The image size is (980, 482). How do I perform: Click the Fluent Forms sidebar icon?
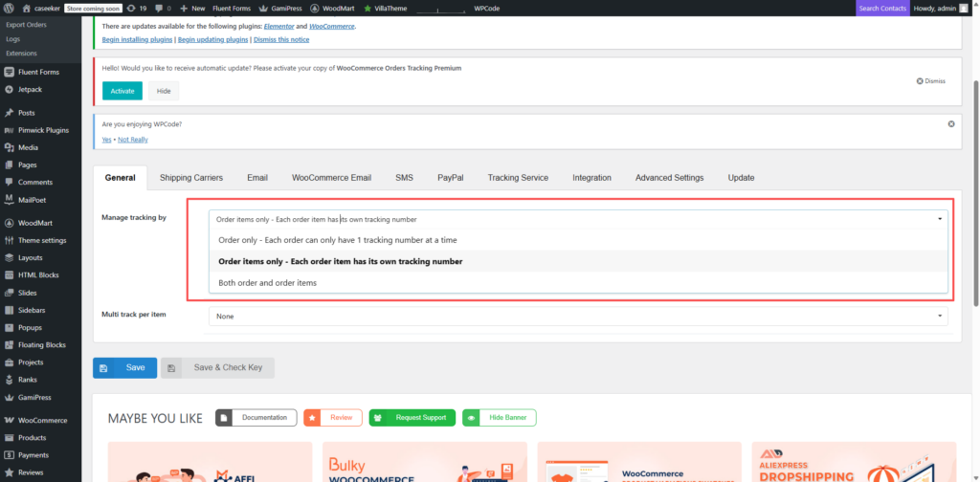click(9, 72)
